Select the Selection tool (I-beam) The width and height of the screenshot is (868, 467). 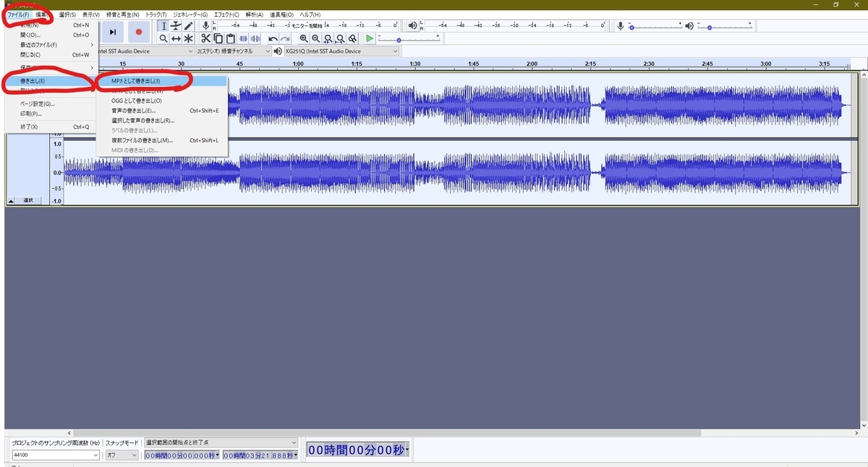164,26
